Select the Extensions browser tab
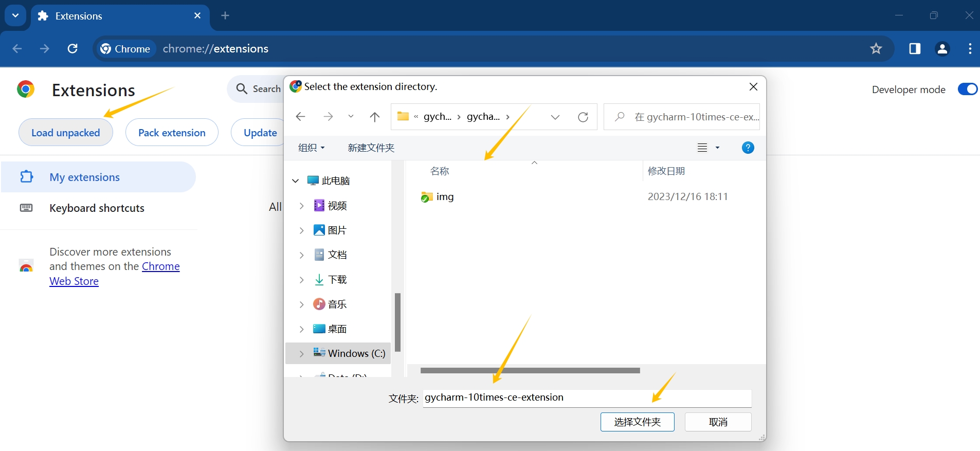This screenshot has width=980, height=451. pyautogui.click(x=121, y=16)
